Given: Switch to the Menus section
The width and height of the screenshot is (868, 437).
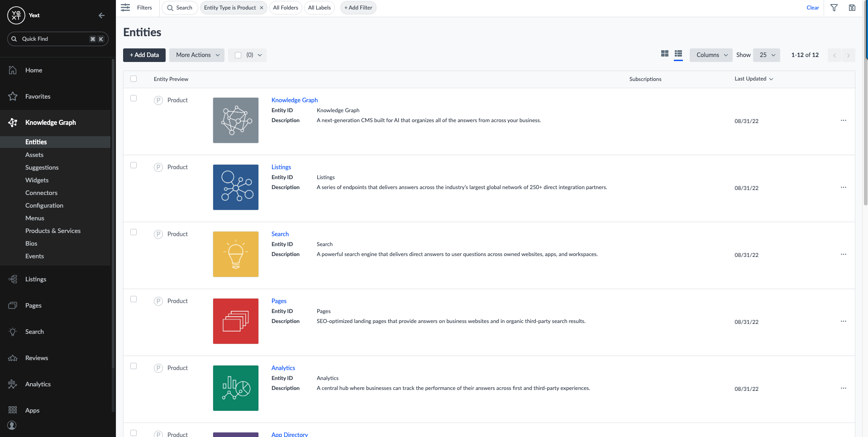Looking at the screenshot, I should tap(34, 218).
